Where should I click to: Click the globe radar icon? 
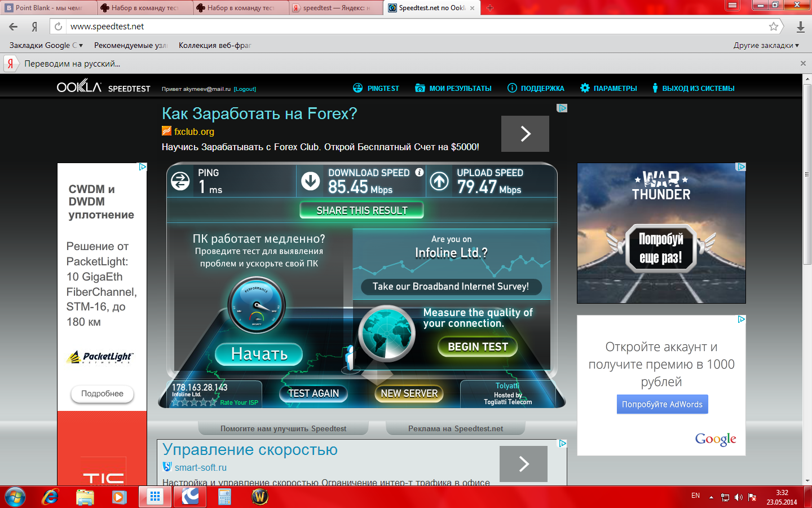[x=386, y=334]
